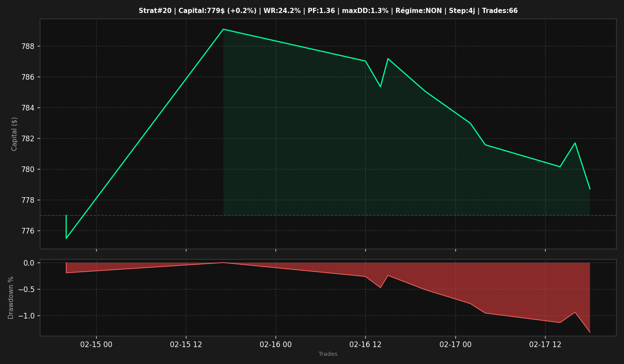Select the 782 tick label on Capital axis
The height and width of the screenshot is (364, 624).
28,139
